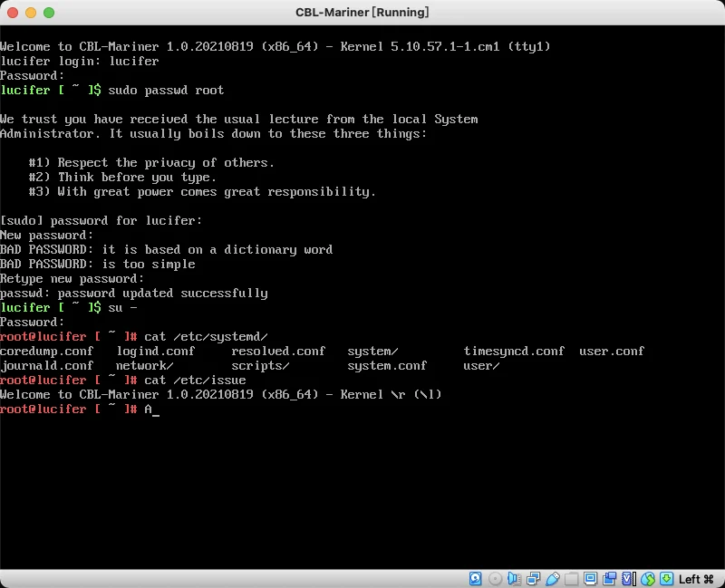Click the shared folders indicator
725x588 pixels.
pos(571,579)
